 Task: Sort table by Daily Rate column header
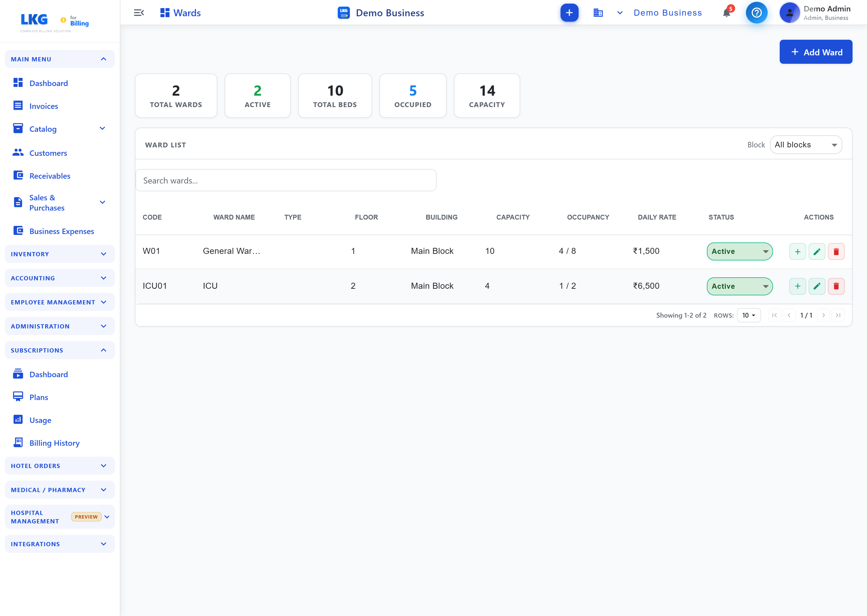click(x=657, y=217)
